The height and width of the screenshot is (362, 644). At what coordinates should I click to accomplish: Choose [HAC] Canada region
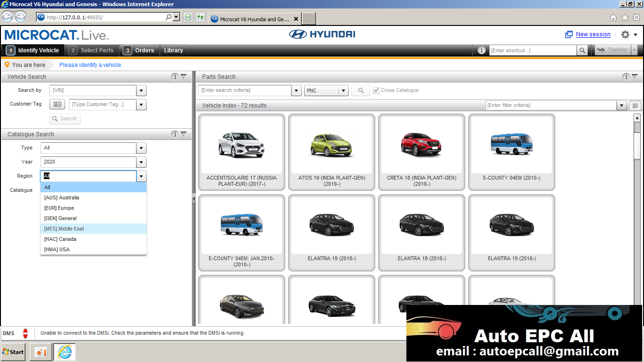click(94, 239)
